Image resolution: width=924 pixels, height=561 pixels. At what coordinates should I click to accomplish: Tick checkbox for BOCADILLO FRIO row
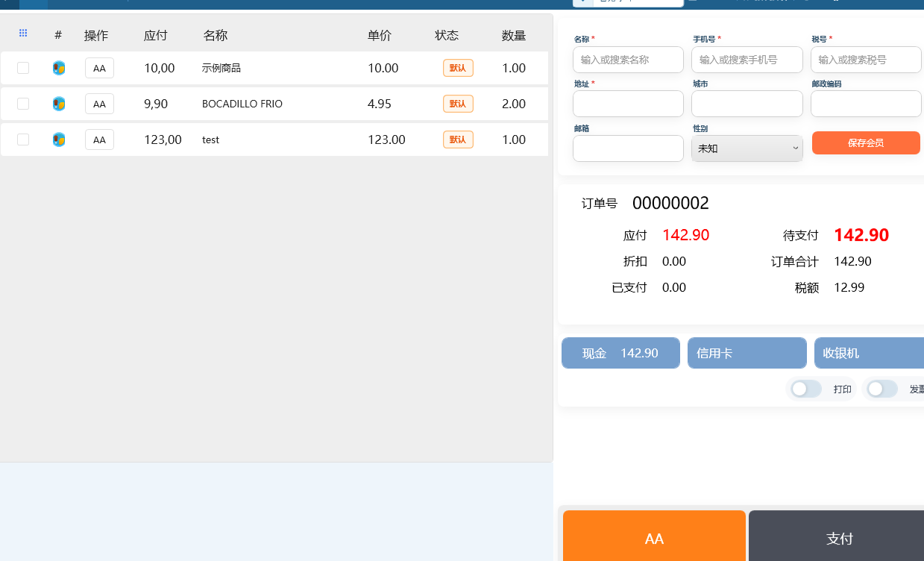(23, 104)
